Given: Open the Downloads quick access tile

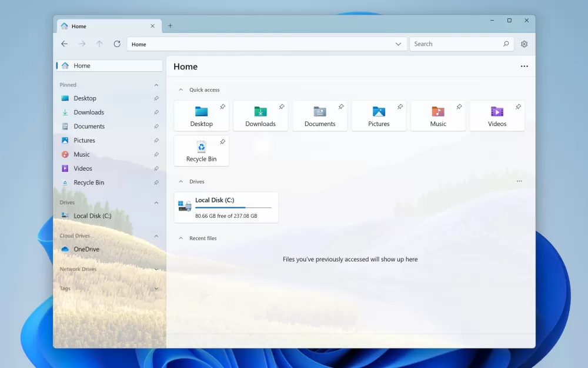Looking at the screenshot, I should click(260, 115).
